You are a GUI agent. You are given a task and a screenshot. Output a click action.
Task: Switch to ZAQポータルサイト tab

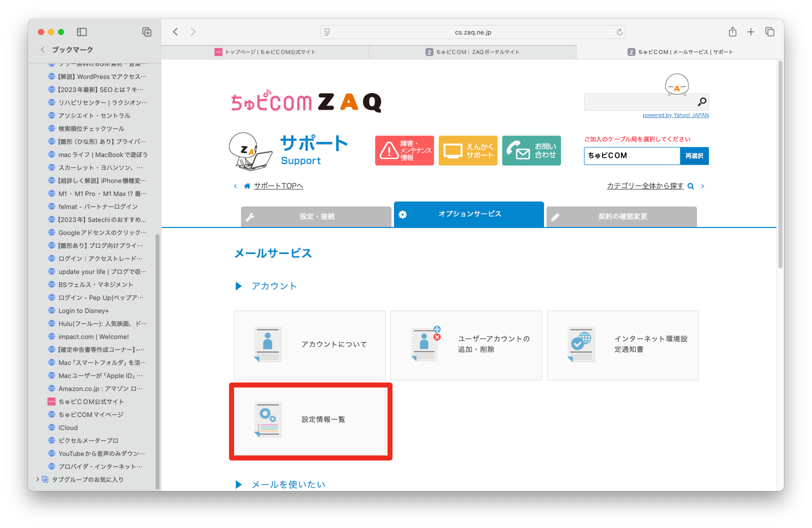[472, 52]
